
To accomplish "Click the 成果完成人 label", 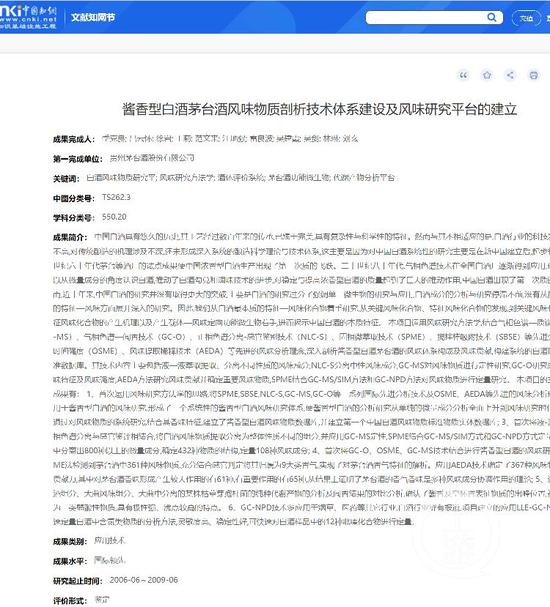I will [74, 139].
